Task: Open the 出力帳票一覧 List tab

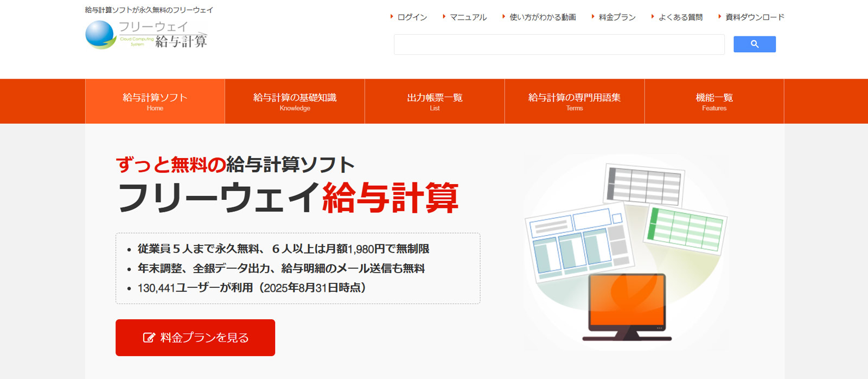Action: [x=435, y=101]
